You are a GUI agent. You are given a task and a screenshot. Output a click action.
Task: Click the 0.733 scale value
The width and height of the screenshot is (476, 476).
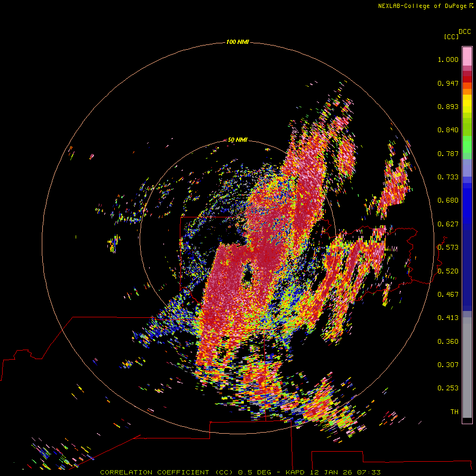(x=448, y=177)
